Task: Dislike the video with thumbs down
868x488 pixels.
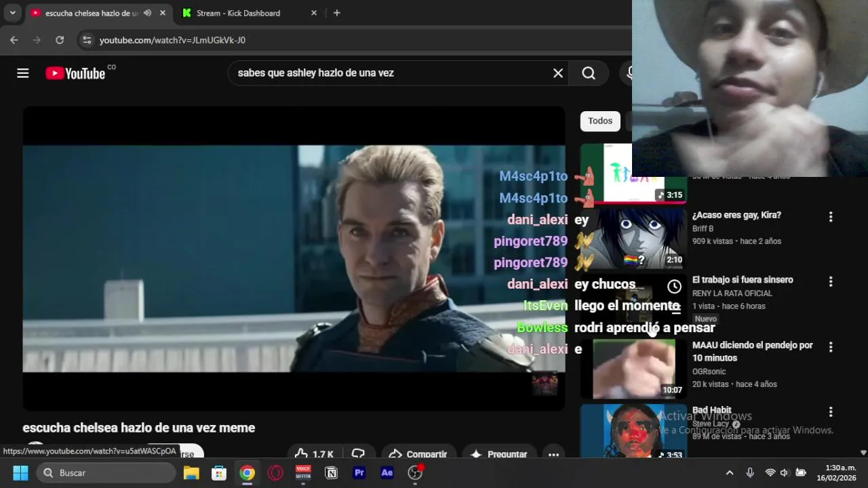Action: tap(358, 454)
